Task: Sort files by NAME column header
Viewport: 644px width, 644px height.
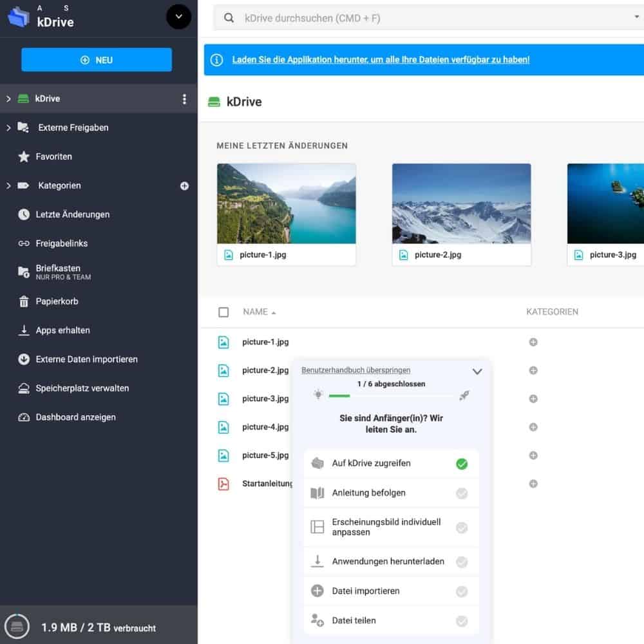Action: pos(259,312)
